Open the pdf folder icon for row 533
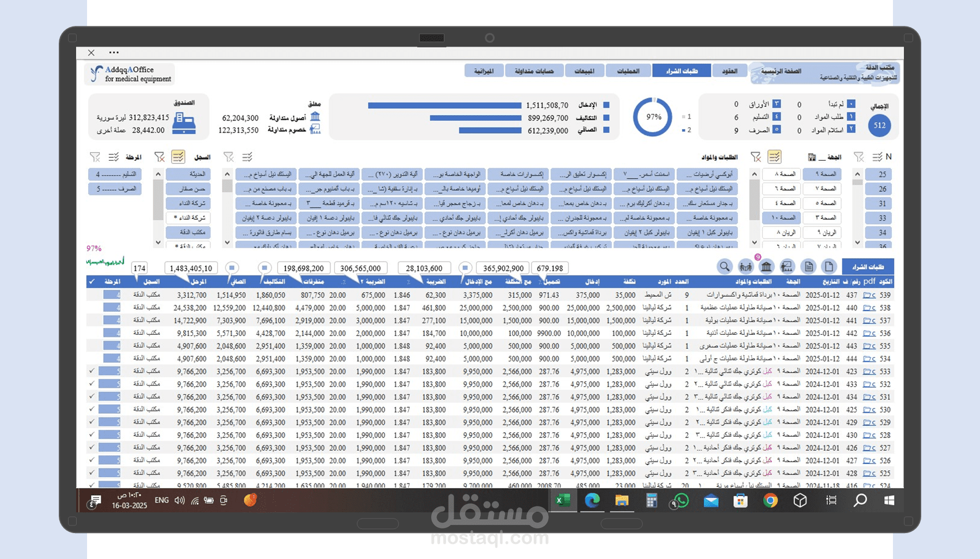This screenshot has width=980, height=559. point(869,372)
